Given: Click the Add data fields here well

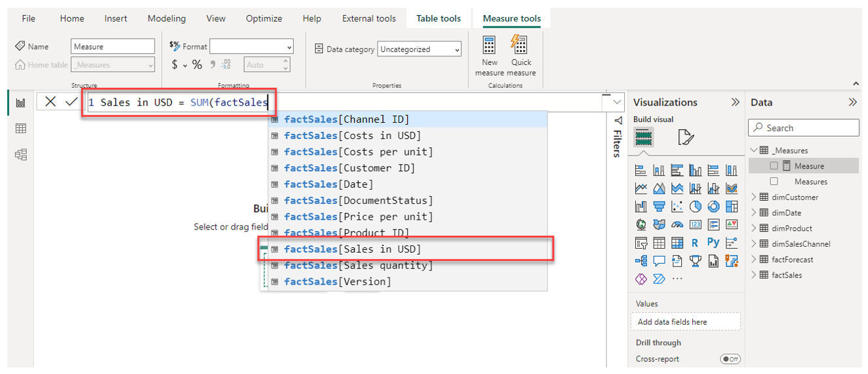Looking at the screenshot, I should coord(686,322).
